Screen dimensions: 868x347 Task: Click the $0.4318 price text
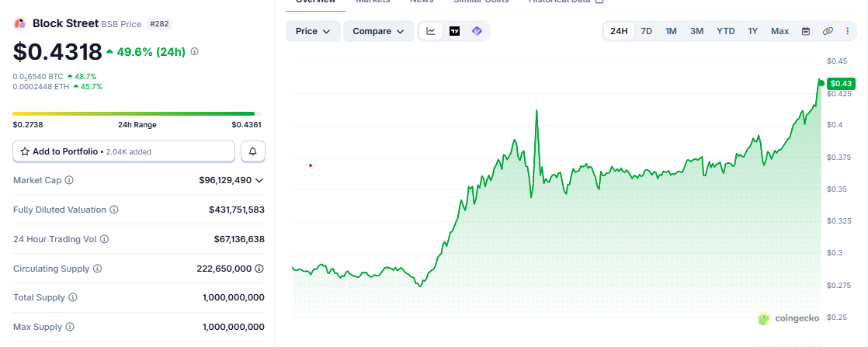57,51
